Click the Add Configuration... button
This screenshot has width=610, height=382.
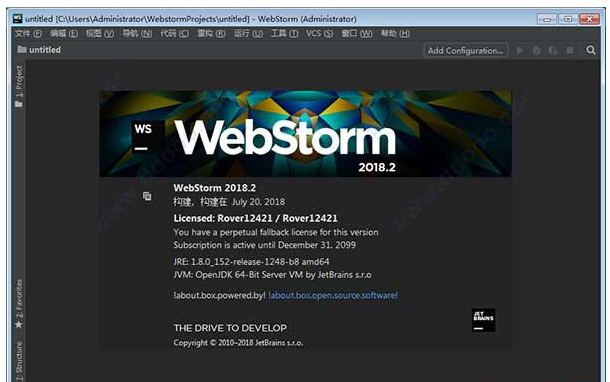(465, 51)
